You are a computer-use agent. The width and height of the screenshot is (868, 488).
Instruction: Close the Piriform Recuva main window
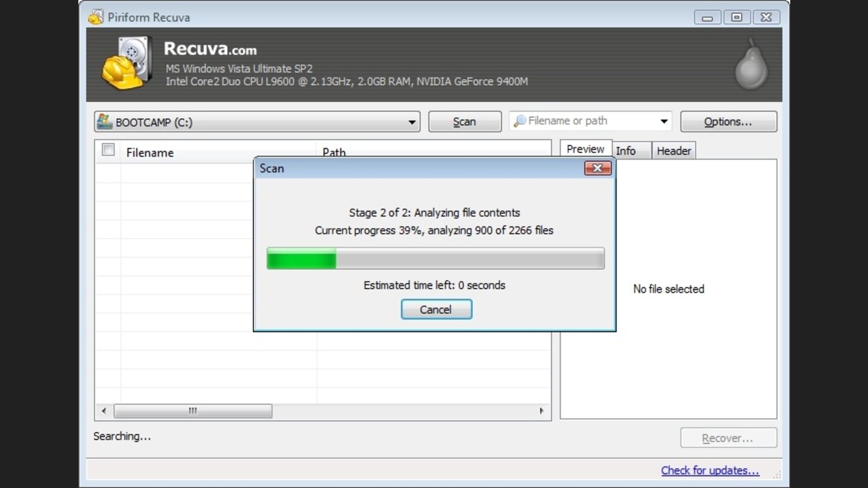766,17
